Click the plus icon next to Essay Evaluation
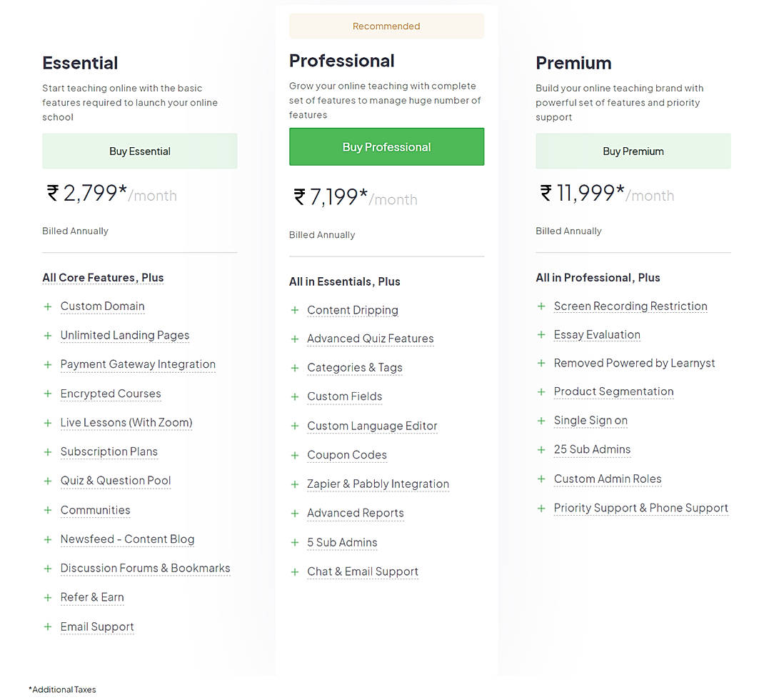Screen dimensions: 764x700 coord(541,334)
